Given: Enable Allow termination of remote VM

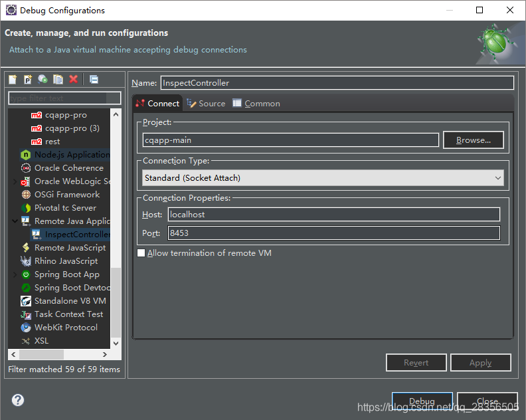Looking at the screenshot, I should pos(141,253).
